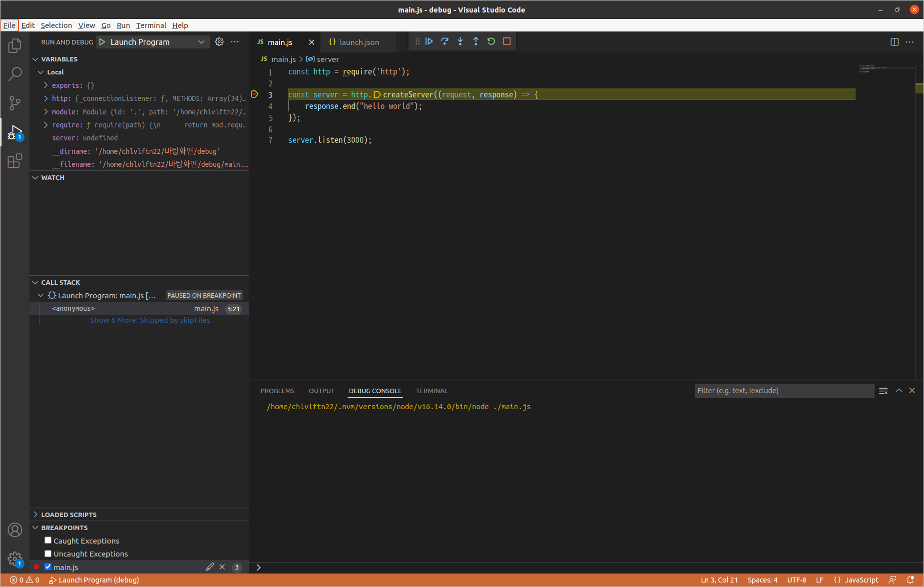Enable Uncaught Exceptions breakpoint
The width and height of the screenshot is (924, 587).
(x=48, y=554)
